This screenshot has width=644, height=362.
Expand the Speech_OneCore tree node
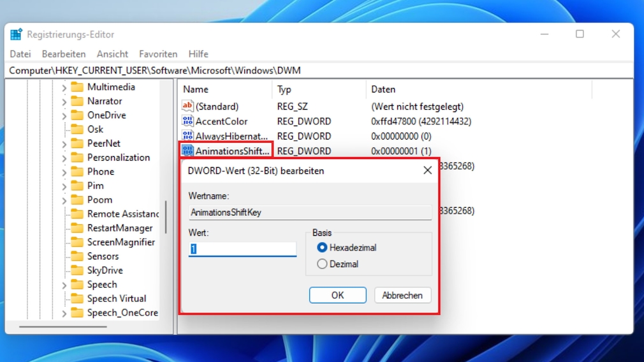(x=64, y=313)
